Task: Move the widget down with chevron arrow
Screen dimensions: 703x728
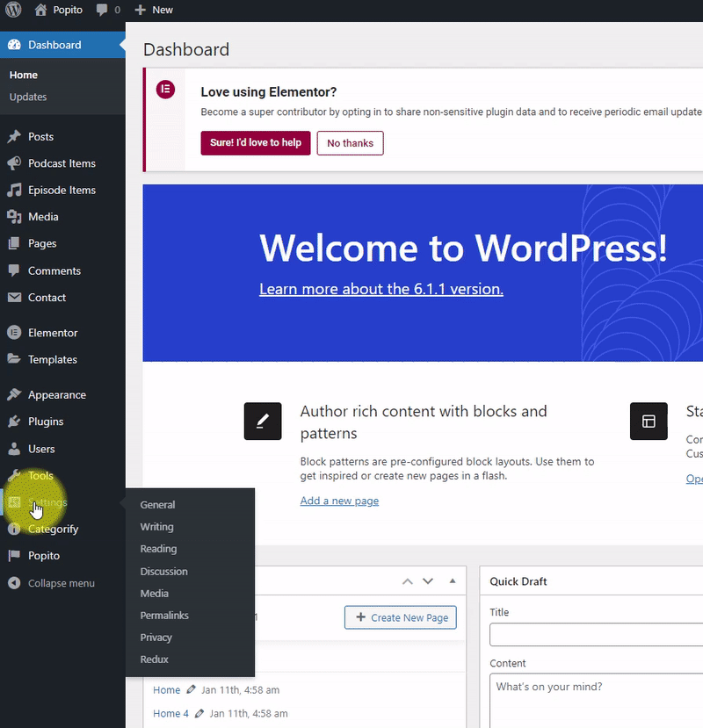Action: click(x=428, y=581)
